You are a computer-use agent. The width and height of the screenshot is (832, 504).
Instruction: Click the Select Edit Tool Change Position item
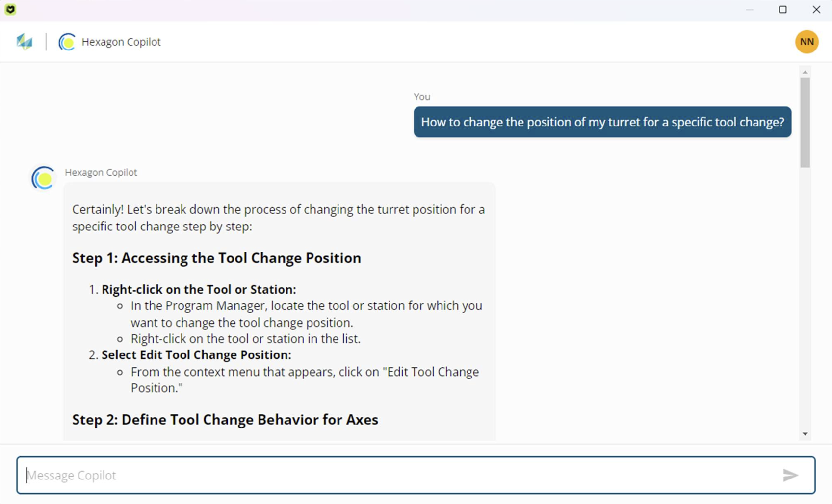pyautogui.click(x=196, y=355)
